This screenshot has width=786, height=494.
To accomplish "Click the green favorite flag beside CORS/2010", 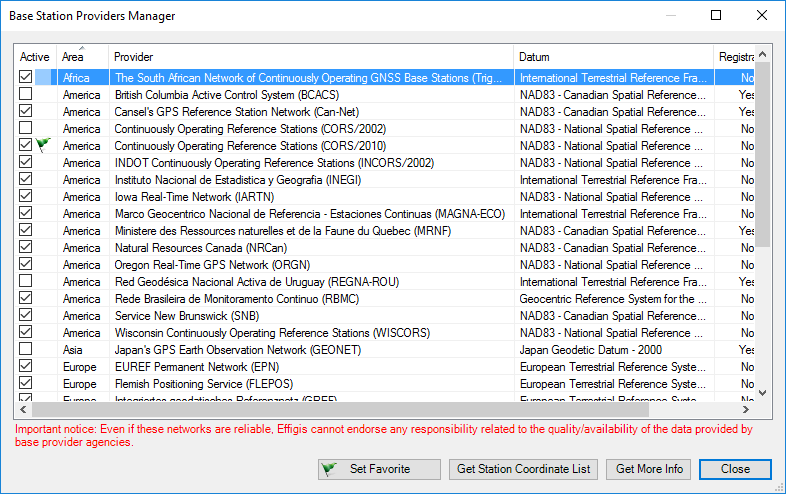I will pos(43,145).
